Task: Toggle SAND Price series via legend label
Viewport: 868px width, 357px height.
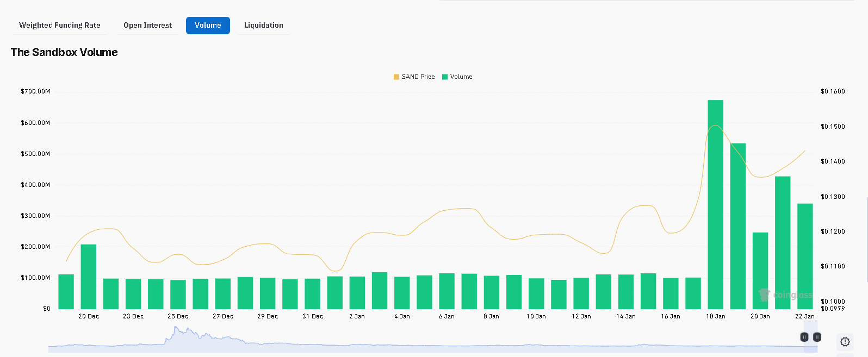Action: click(418, 77)
